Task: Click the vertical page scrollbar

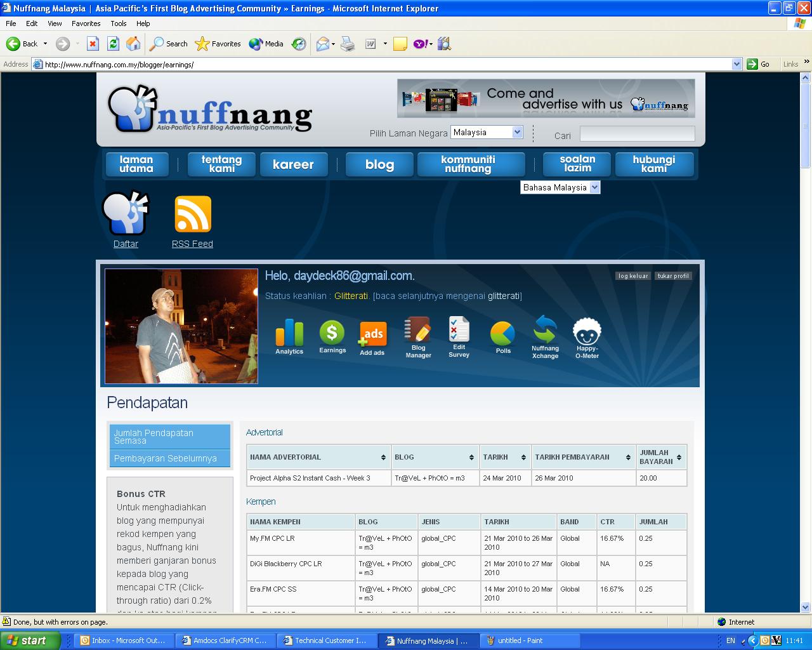Action: pos(806,342)
